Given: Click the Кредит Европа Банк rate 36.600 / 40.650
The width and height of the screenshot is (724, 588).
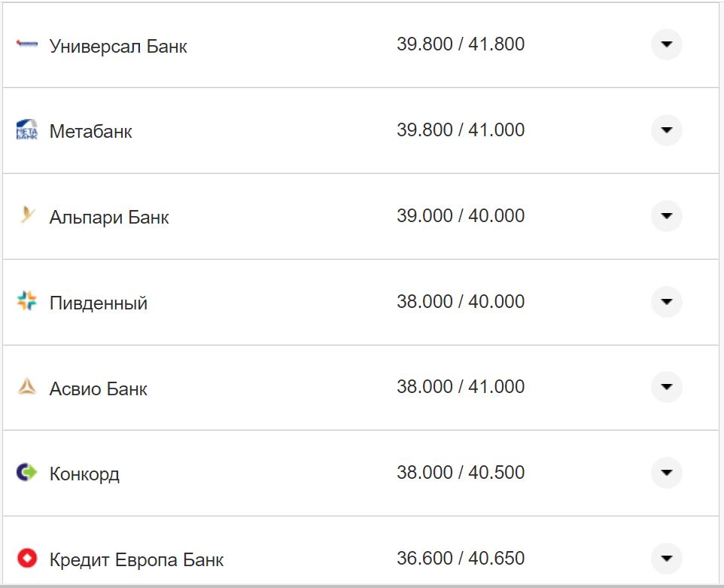Looking at the screenshot, I should [461, 559].
